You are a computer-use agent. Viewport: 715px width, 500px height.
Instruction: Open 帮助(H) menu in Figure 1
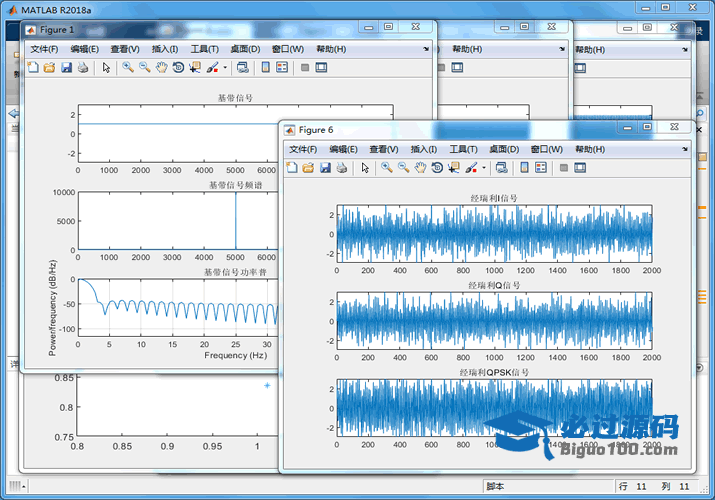click(331, 49)
